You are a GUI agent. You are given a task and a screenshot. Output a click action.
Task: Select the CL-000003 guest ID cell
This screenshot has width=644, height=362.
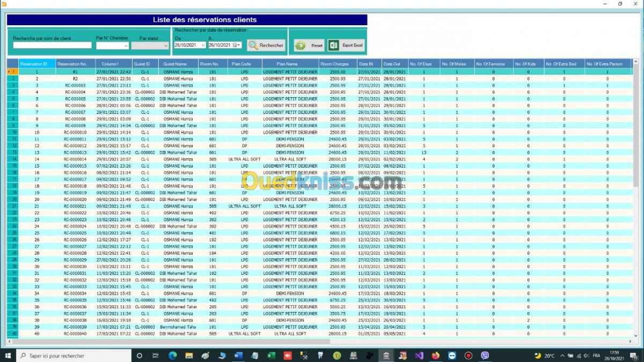(x=145, y=327)
